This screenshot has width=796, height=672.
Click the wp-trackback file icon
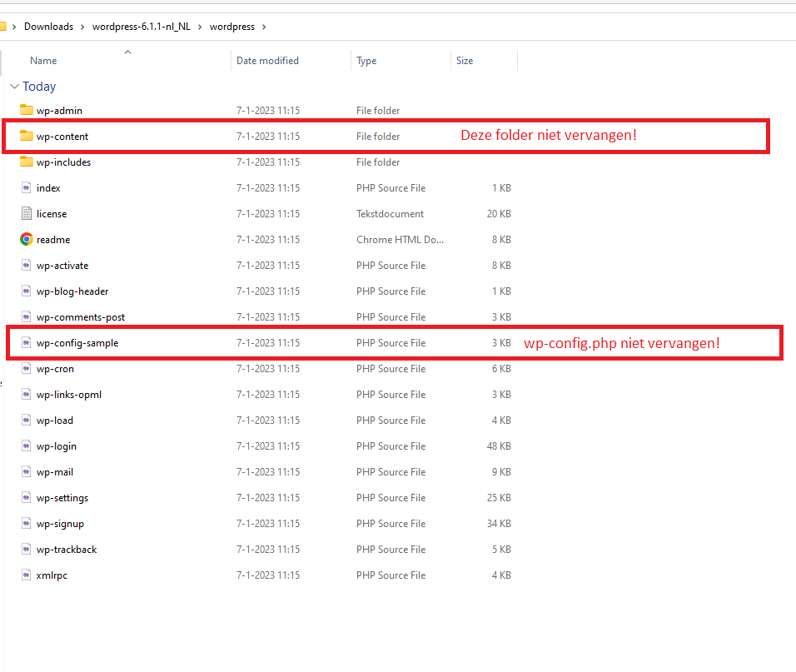[27, 549]
